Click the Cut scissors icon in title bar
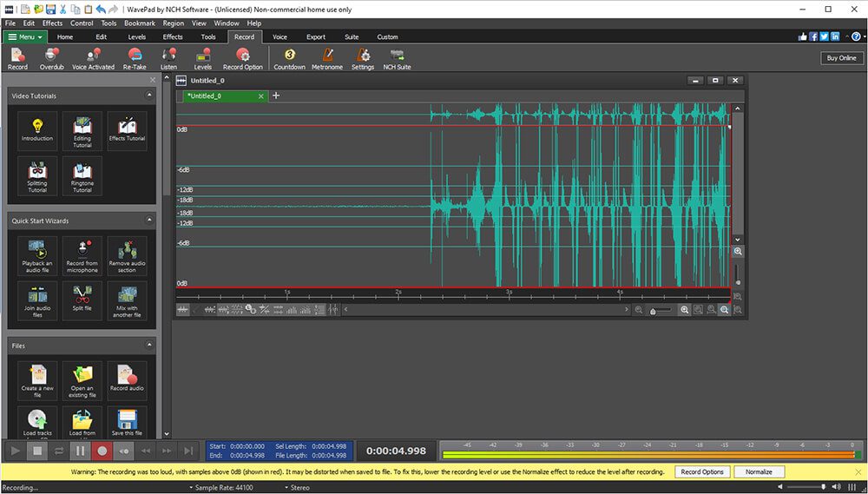Viewport: 868px width, 494px height. (x=63, y=10)
